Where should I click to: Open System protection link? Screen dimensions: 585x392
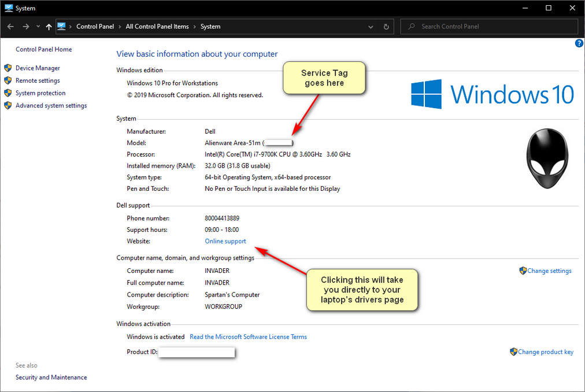click(40, 93)
